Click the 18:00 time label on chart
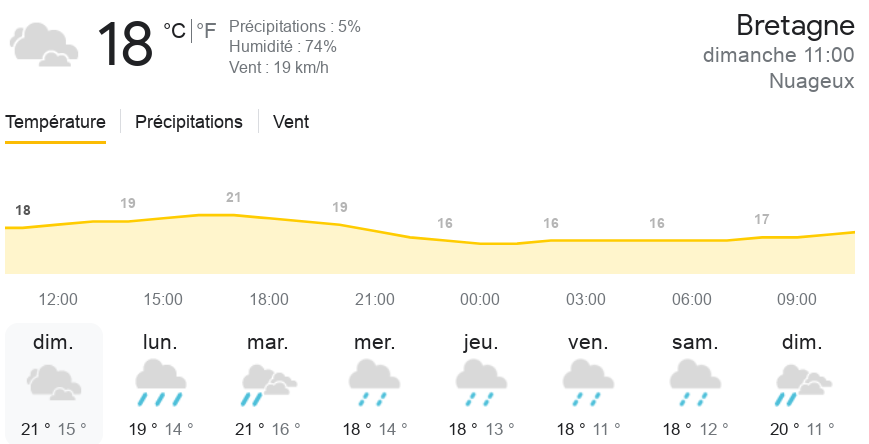 click(x=269, y=299)
